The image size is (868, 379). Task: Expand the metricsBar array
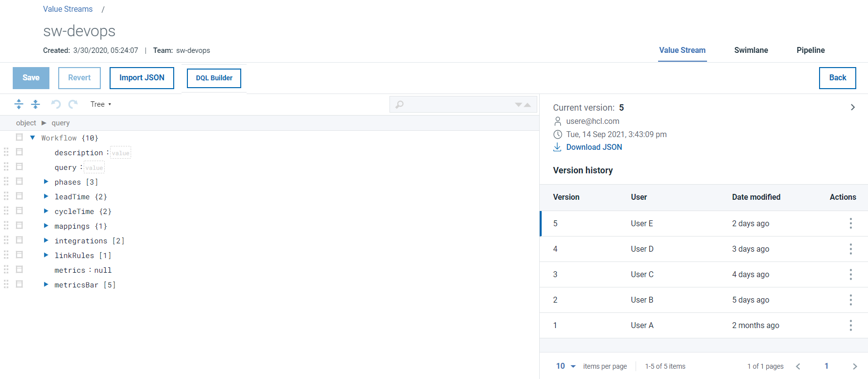tap(46, 284)
